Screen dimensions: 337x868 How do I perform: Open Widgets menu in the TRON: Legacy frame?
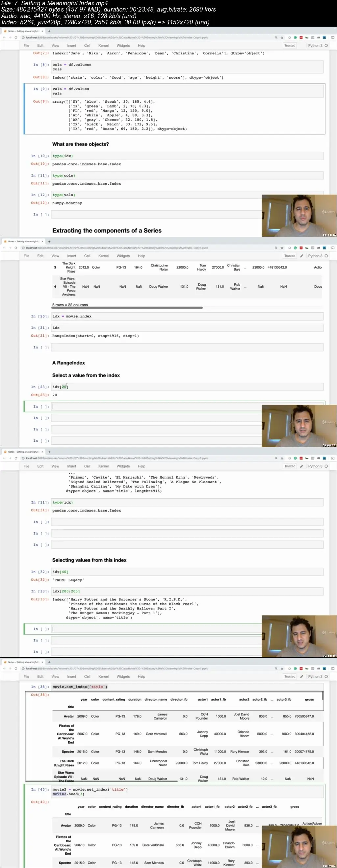click(x=123, y=466)
